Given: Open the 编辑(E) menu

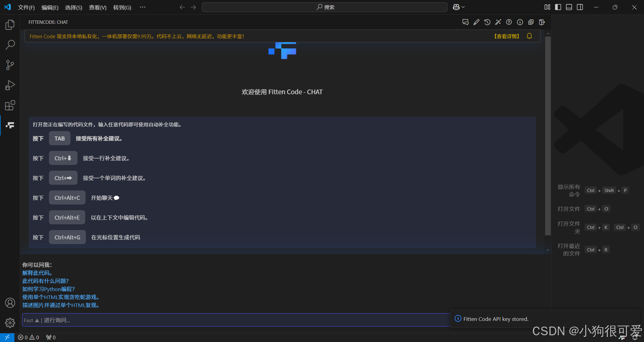Looking at the screenshot, I should pyautogui.click(x=50, y=7).
